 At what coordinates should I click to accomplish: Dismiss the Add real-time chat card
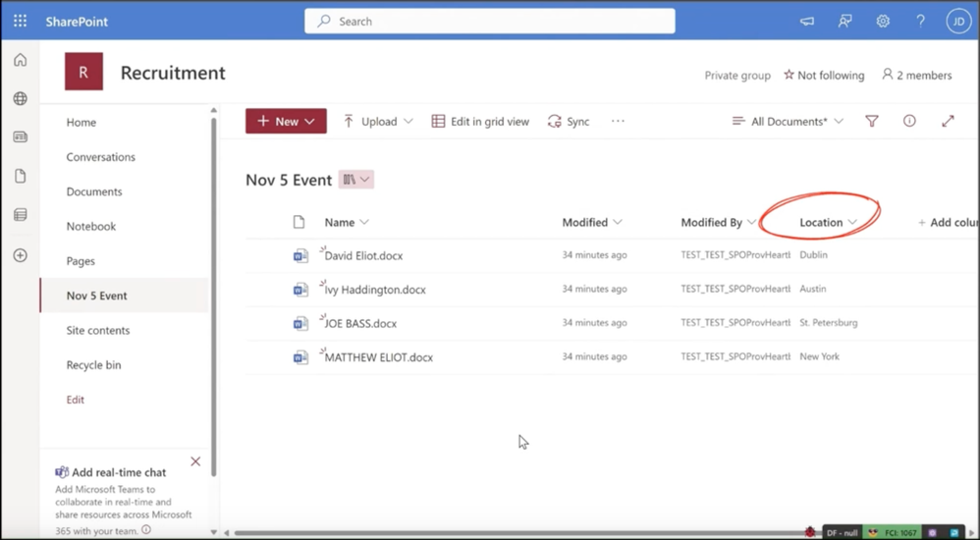[x=195, y=461]
